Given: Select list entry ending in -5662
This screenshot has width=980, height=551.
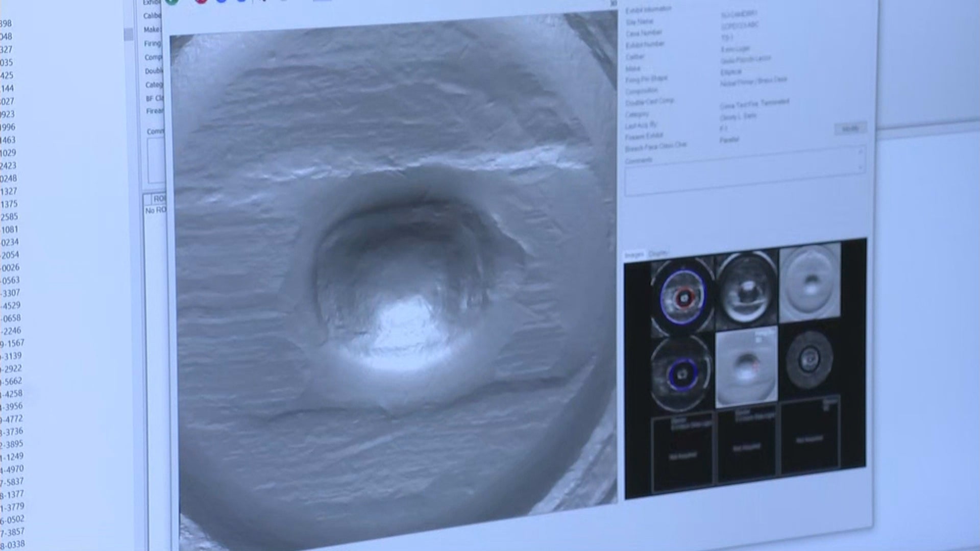Looking at the screenshot, I should point(11,381).
